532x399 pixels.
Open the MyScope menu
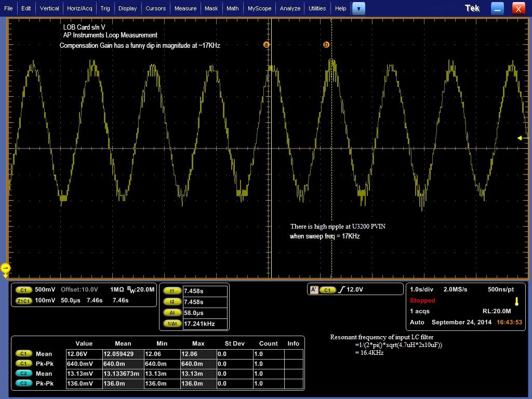click(259, 8)
